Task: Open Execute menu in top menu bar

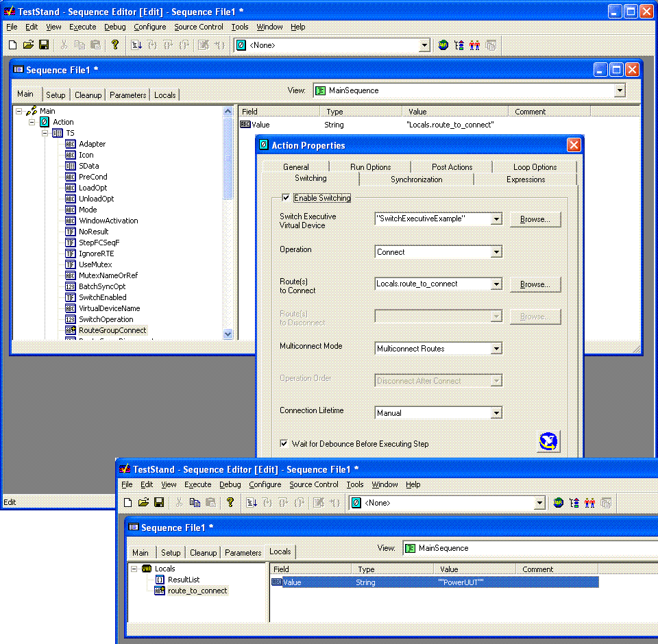Action: 83,27
